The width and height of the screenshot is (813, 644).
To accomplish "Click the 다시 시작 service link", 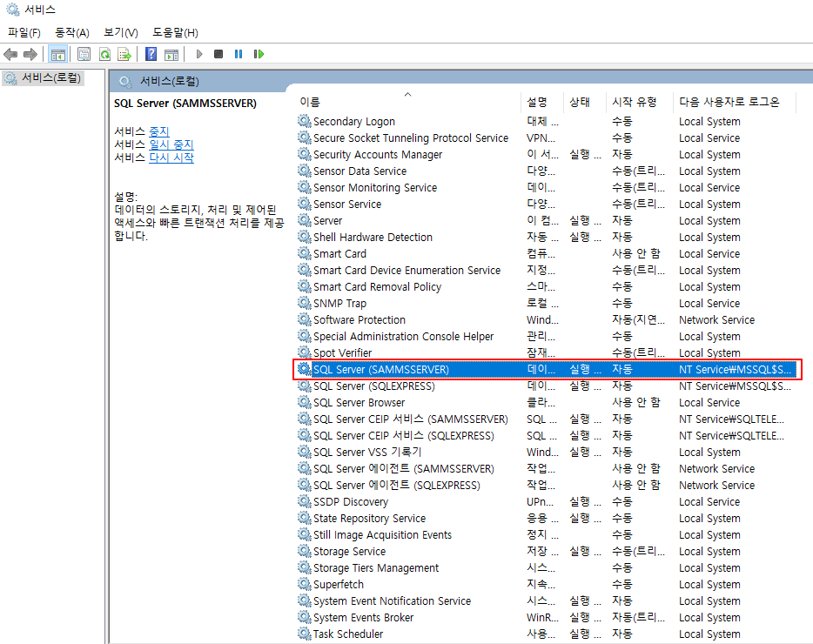I will click(171, 158).
